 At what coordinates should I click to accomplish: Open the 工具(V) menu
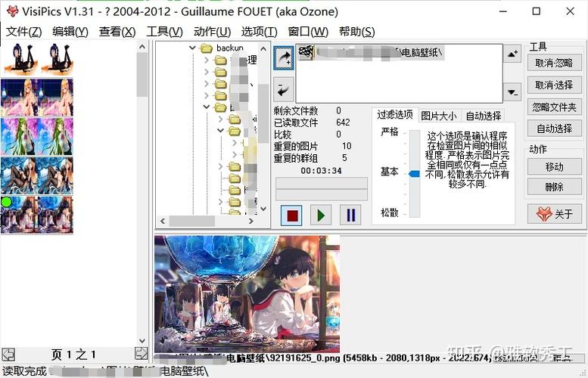point(164,32)
